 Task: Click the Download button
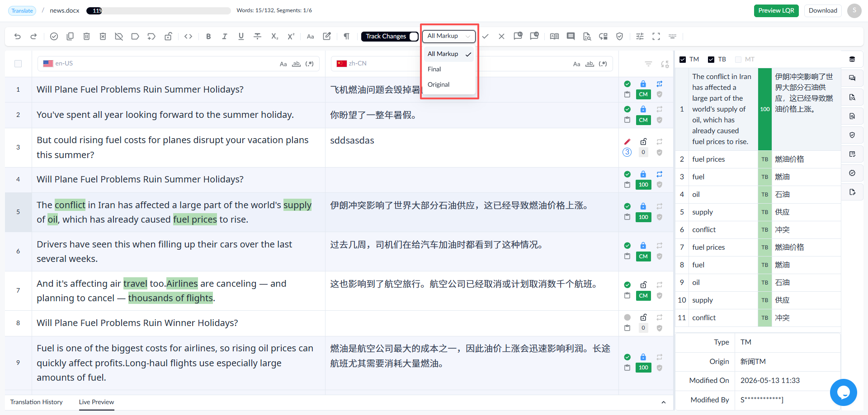click(x=823, y=11)
